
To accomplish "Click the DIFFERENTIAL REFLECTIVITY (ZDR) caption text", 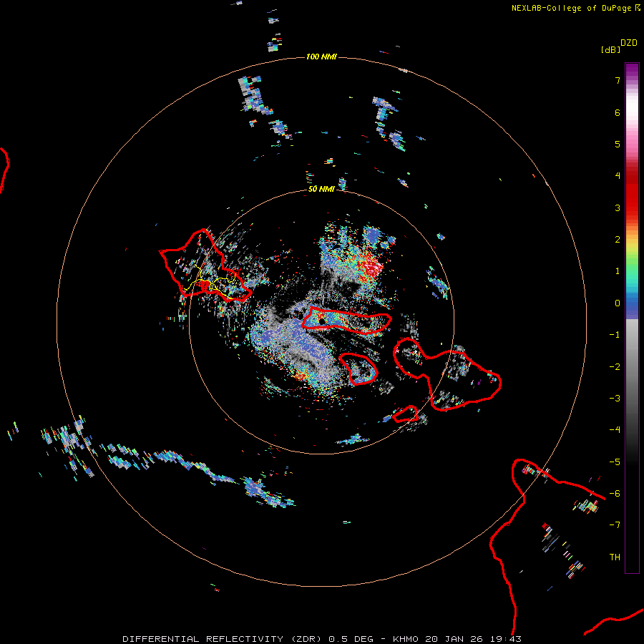I will pos(223,639).
